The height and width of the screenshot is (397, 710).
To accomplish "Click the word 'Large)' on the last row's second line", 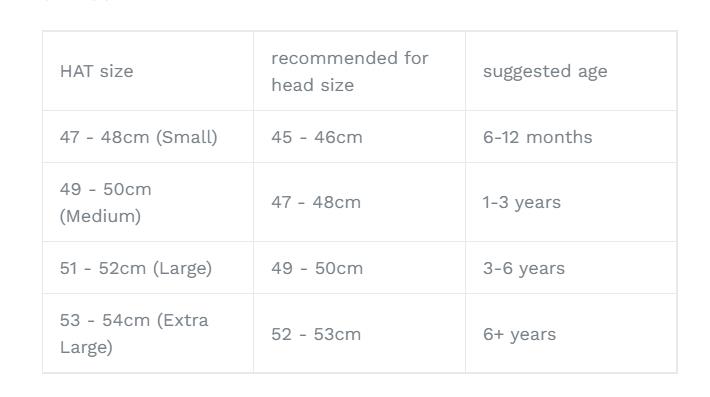I will point(86,347).
